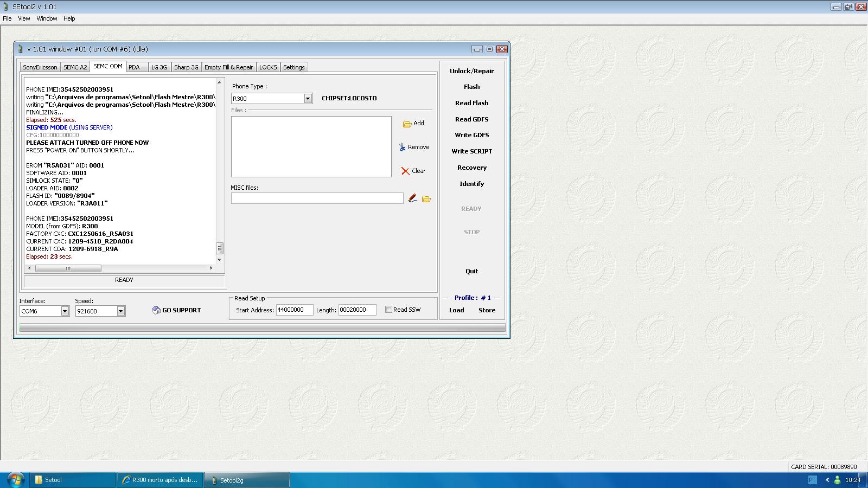Switch to the LG 3G tab
Viewport: 868px width, 488px height.
(159, 67)
